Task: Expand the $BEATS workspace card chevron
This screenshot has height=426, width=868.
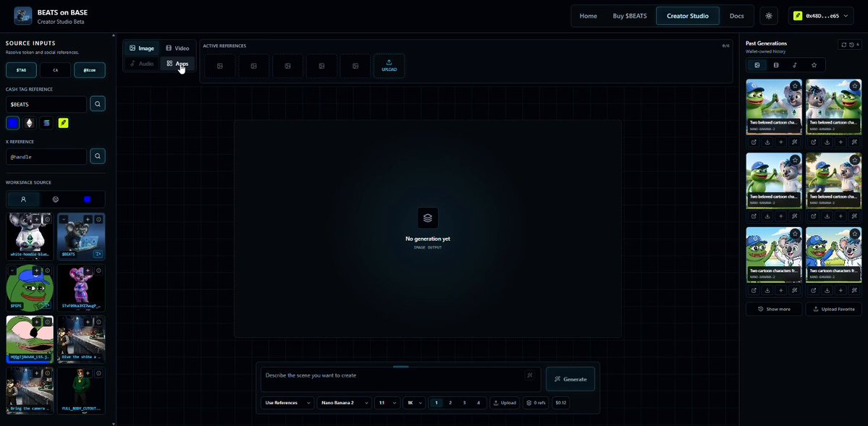Action: click(x=64, y=220)
